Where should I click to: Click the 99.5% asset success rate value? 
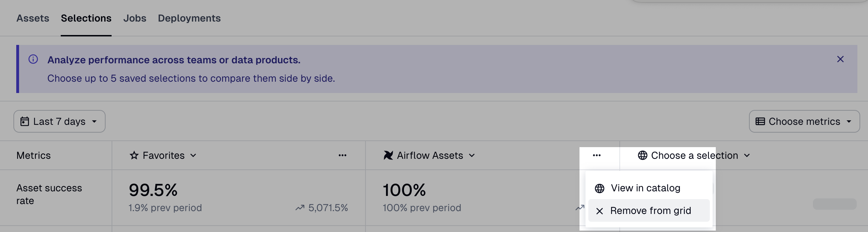coord(153,190)
